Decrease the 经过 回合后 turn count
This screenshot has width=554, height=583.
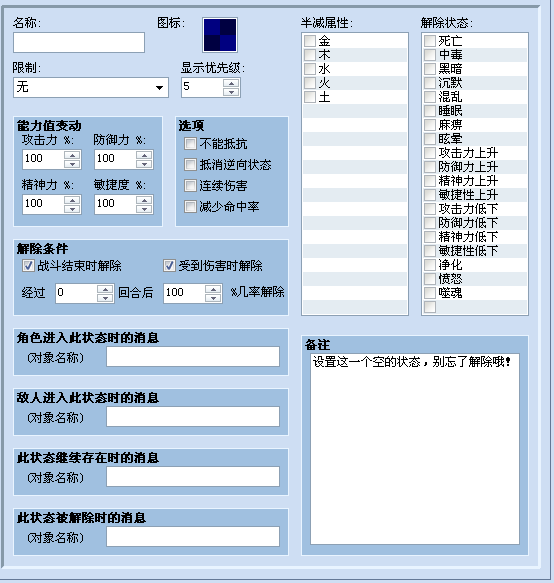click(x=105, y=298)
